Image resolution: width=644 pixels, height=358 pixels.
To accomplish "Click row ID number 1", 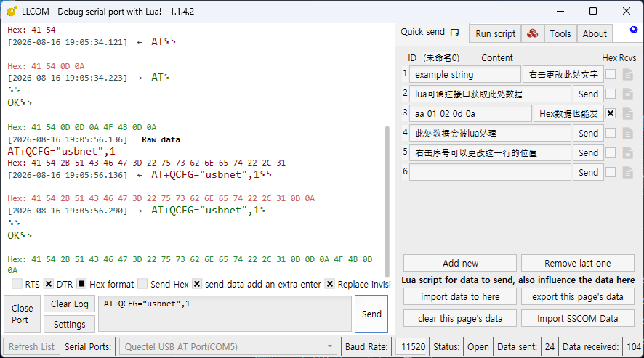I will pos(405,73).
